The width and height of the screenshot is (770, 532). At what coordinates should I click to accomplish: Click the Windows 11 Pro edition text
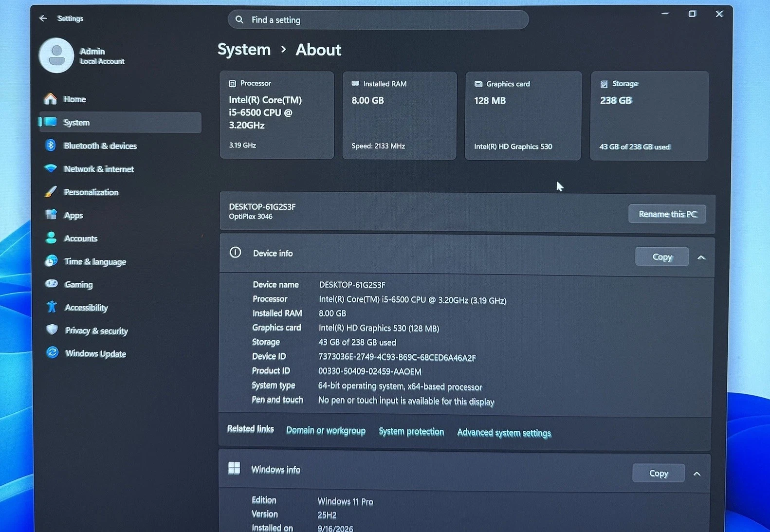[345, 501]
